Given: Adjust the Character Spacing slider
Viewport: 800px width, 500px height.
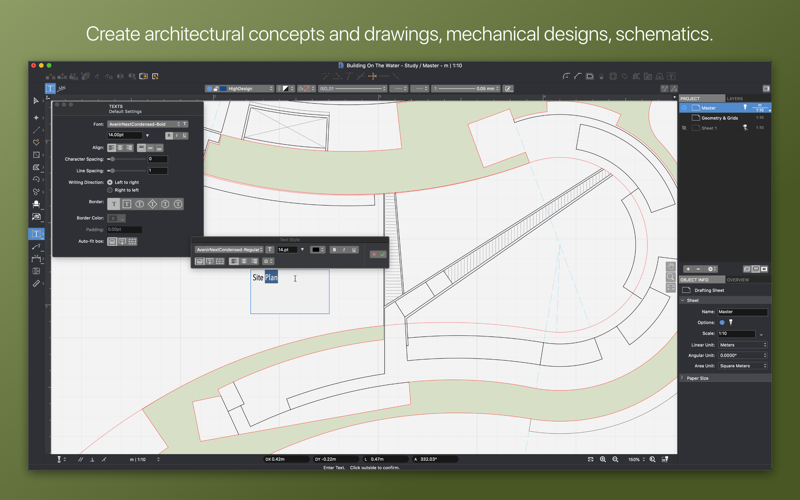Looking at the screenshot, I should [127, 159].
